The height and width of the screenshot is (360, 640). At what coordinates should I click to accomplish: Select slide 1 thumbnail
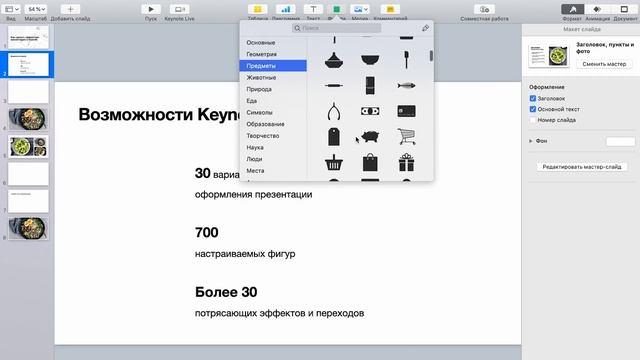click(x=28, y=37)
